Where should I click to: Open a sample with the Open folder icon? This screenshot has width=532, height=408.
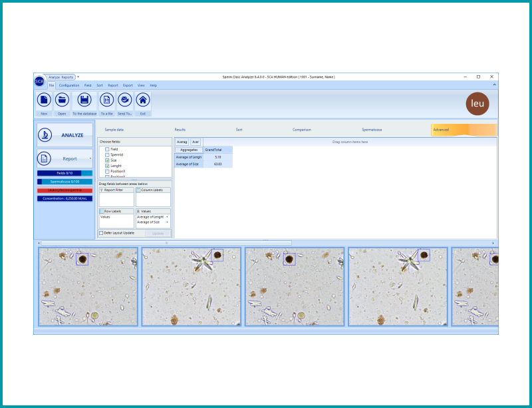click(x=62, y=100)
